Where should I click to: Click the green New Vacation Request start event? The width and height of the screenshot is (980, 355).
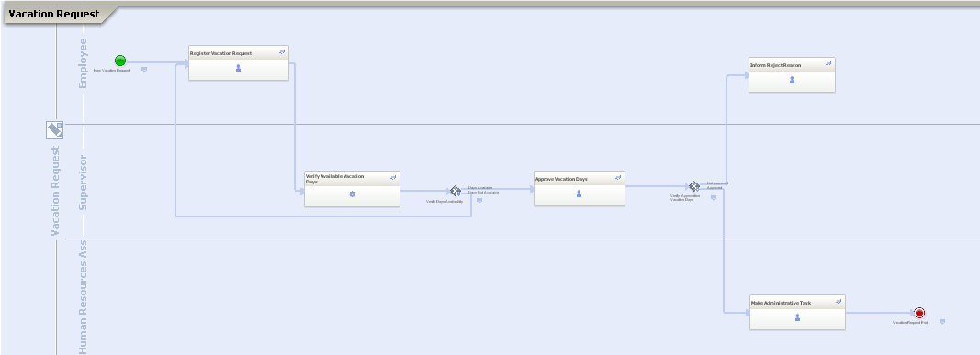click(120, 61)
